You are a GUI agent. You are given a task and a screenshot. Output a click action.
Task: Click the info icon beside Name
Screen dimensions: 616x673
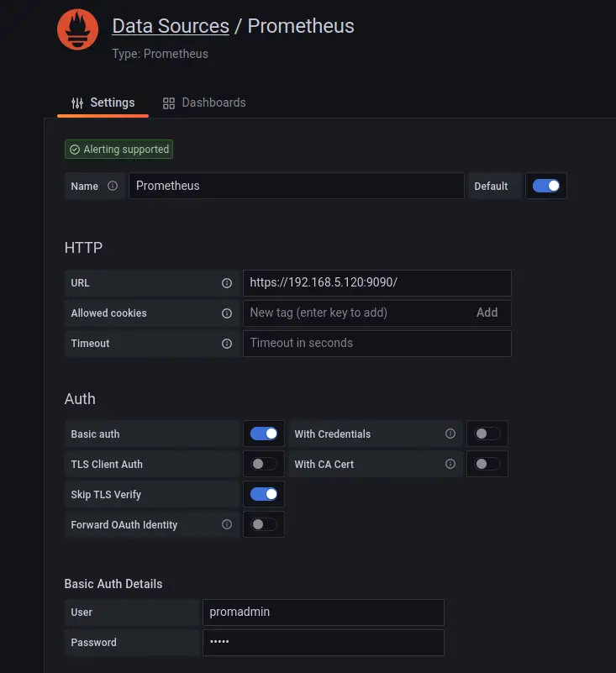tap(113, 186)
